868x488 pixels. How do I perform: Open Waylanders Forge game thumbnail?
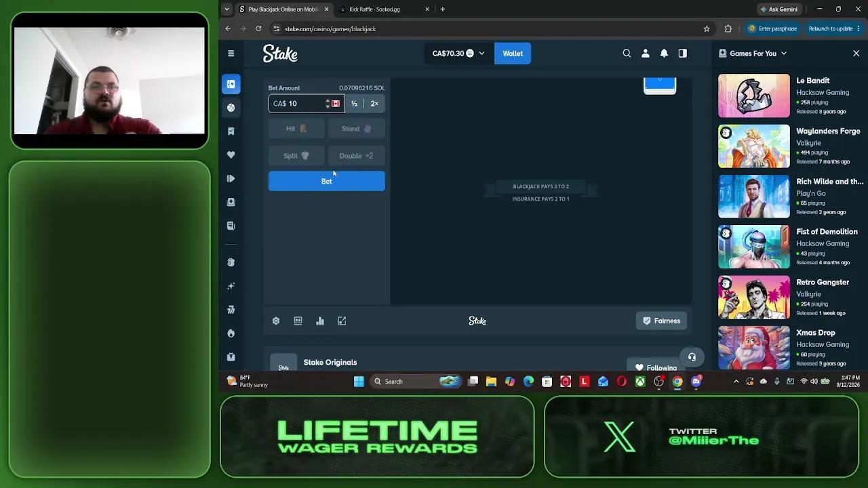click(x=754, y=146)
